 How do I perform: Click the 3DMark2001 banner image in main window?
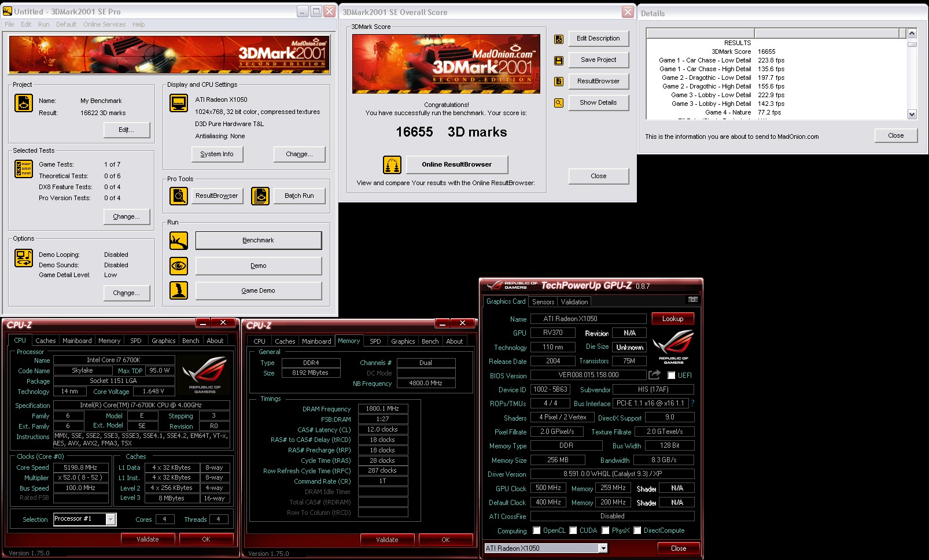click(169, 54)
